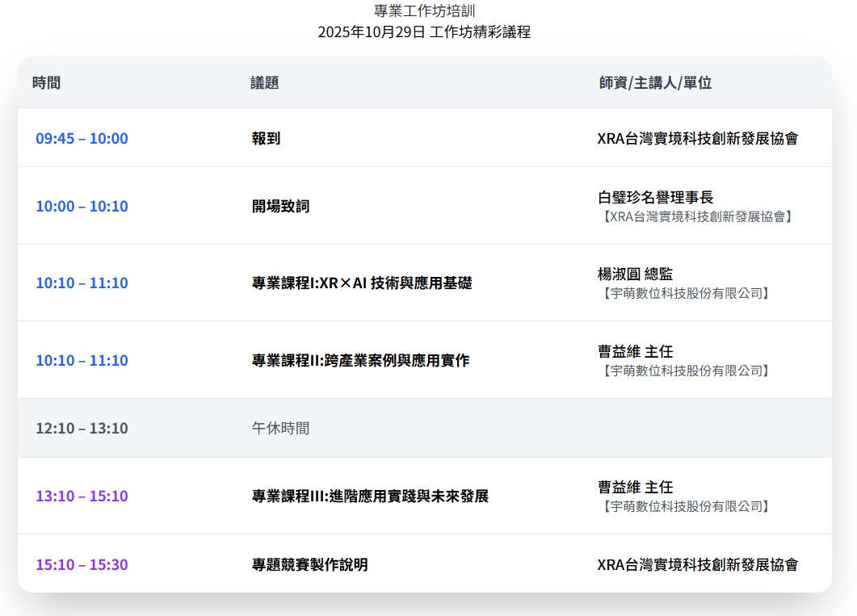Viewport: 857px width, 616px height.
Task: Click the 時間 column header
Action: pos(47,82)
